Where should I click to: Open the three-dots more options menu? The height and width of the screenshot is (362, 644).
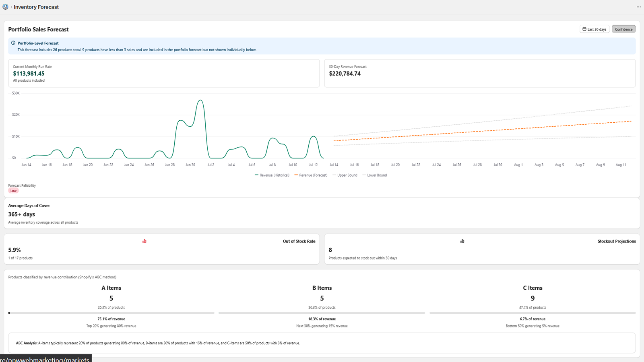[638, 7]
